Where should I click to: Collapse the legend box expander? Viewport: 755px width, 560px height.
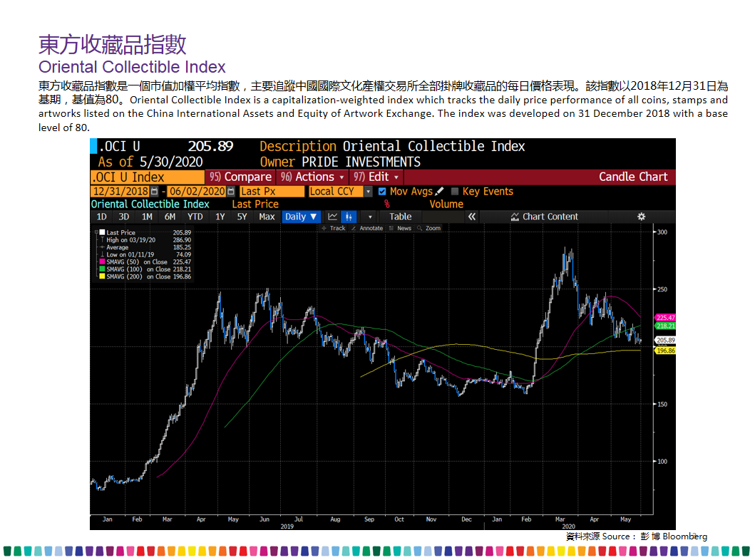[96, 232]
